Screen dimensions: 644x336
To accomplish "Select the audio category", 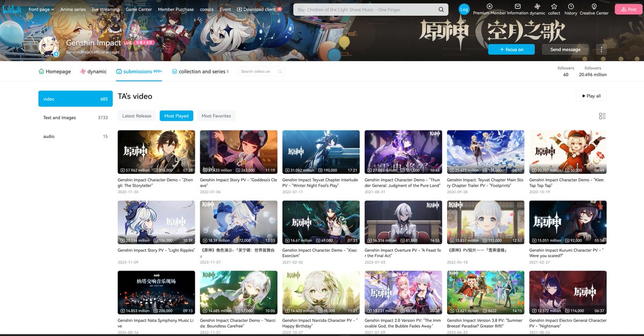I will 76,136.
